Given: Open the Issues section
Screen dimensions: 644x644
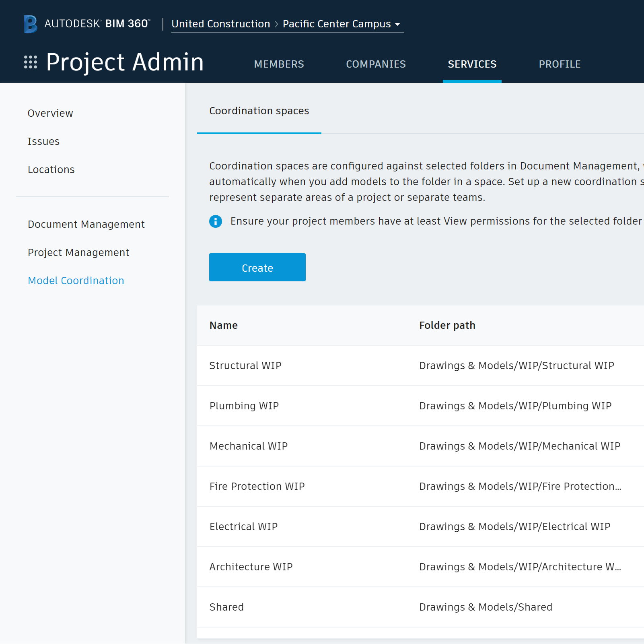Looking at the screenshot, I should tap(43, 141).
